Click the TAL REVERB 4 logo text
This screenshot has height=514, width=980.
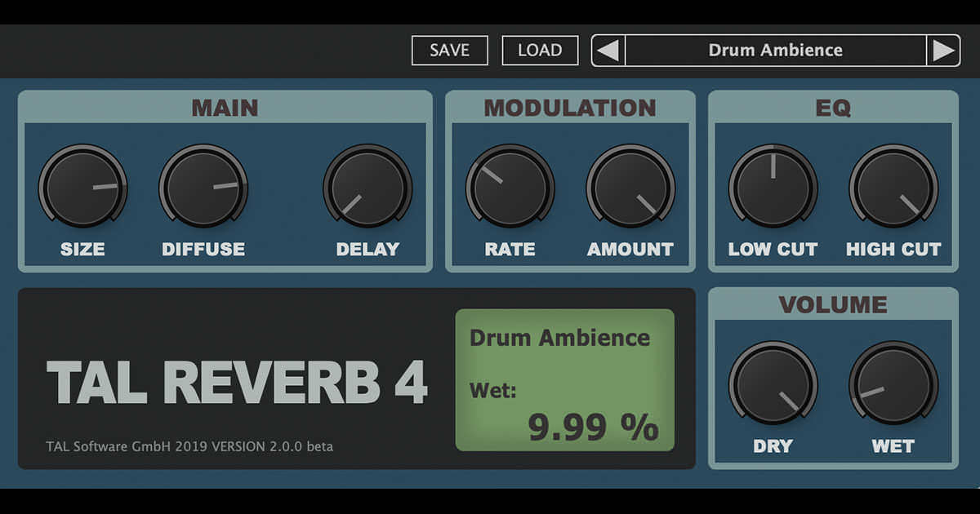(237, 382)
